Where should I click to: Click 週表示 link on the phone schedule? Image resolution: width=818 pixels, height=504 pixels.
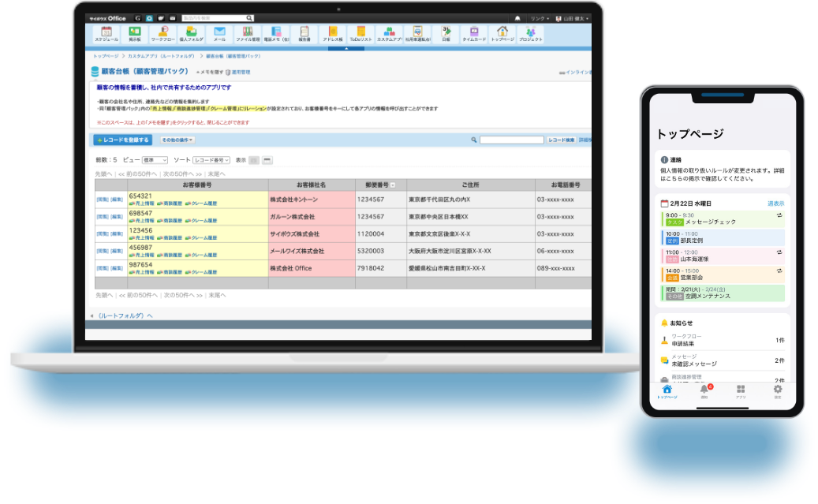coord(775,203)
